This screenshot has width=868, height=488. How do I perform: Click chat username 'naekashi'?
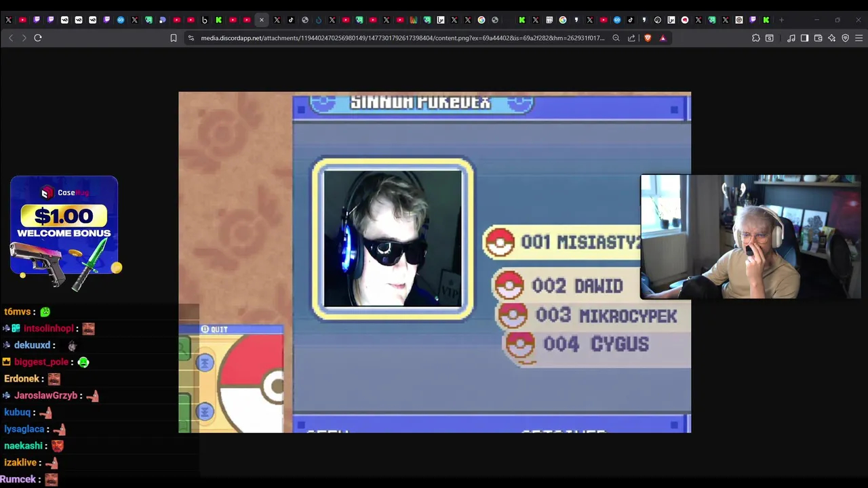(x=24, y=446)
